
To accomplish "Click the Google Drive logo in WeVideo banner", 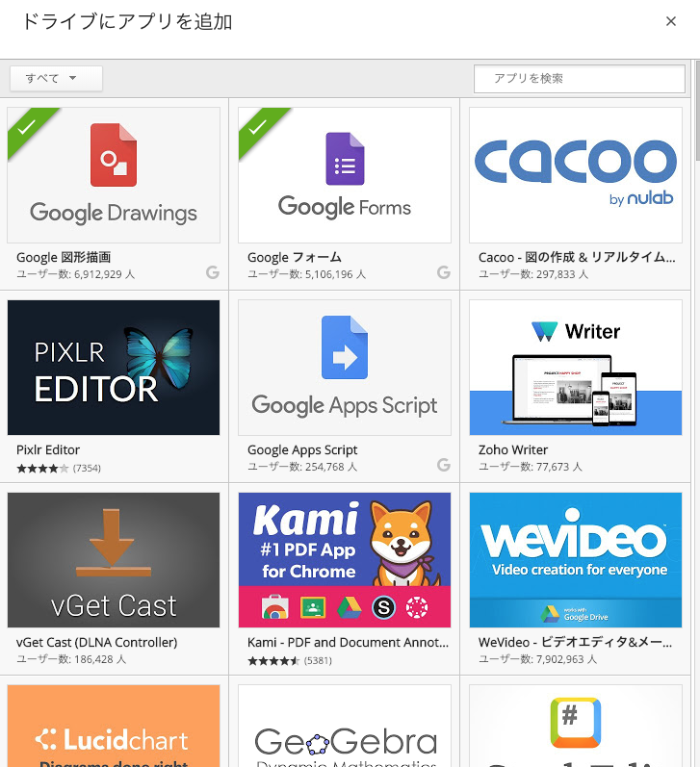I will (550, 613).
